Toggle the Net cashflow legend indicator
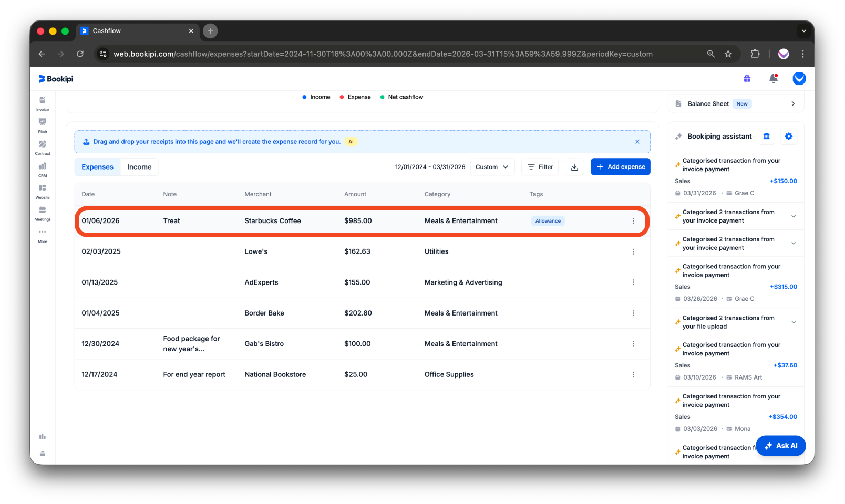This screenshot has width=845, height=504. [383, 97]
